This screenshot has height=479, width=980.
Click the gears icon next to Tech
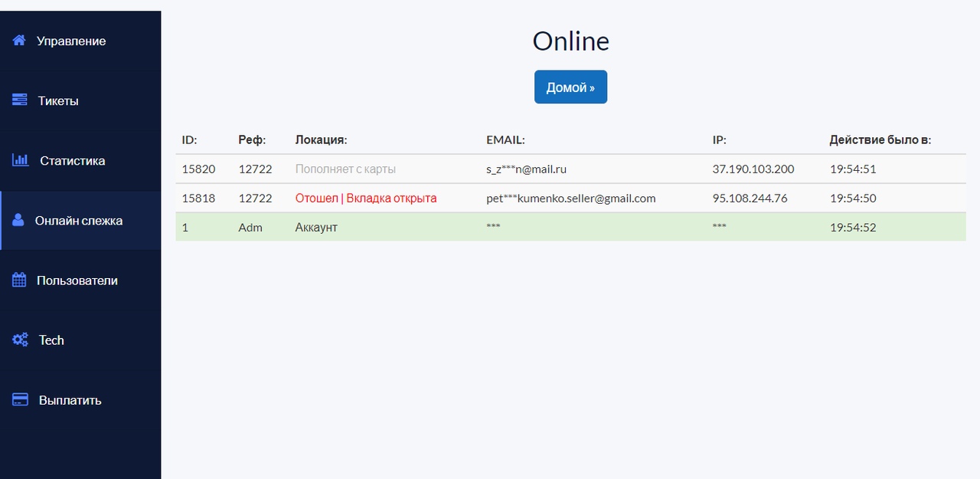pos(20,340)
